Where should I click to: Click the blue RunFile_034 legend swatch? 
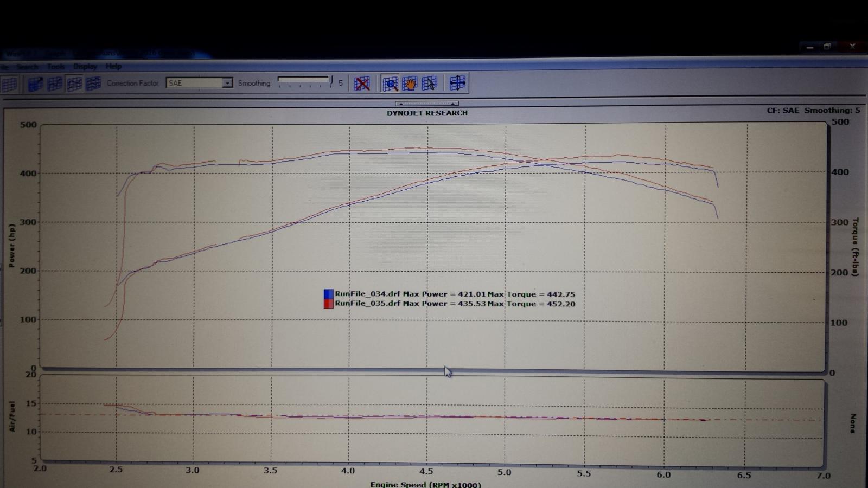[328, 294]
